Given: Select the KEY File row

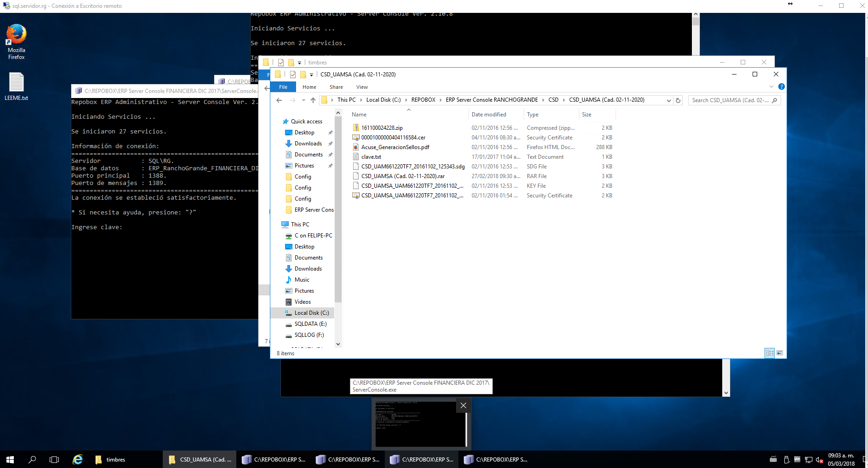Looking at the screenshot, I should pyautogui.click(x=483, y=186).
